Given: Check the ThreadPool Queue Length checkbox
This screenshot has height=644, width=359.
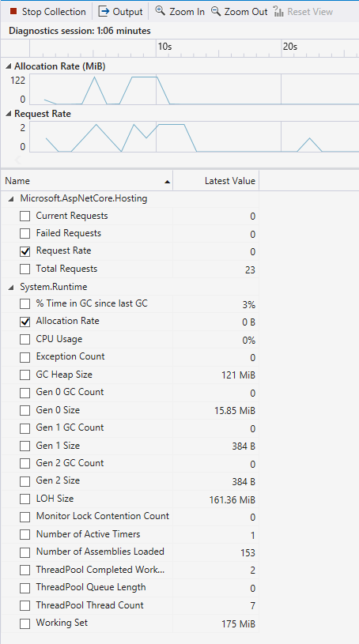Looking at the screenshot, I should point(25,588).
